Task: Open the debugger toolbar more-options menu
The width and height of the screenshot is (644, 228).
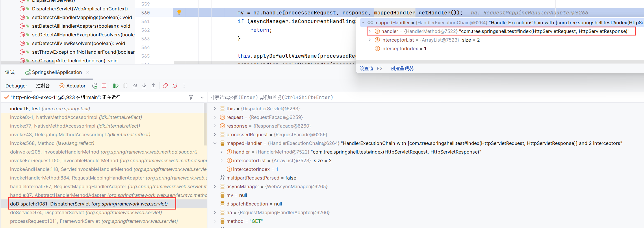Action: (x=184, y=86)
